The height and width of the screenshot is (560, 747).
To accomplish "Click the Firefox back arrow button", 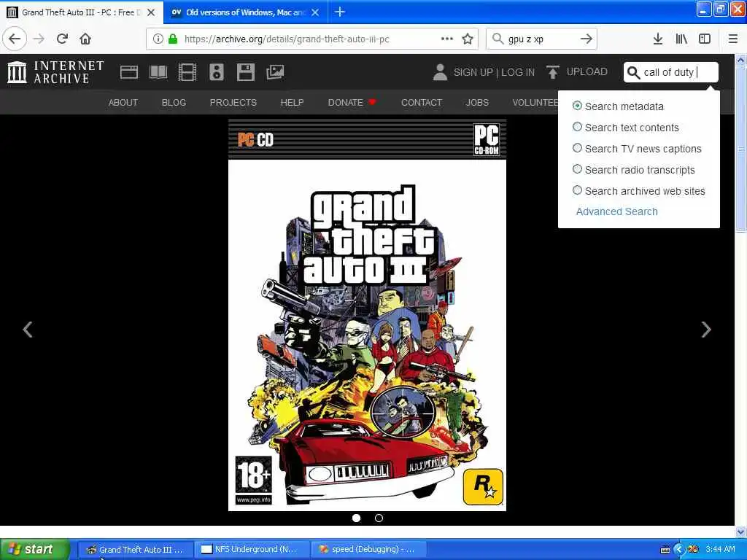I will click(15, 39).
